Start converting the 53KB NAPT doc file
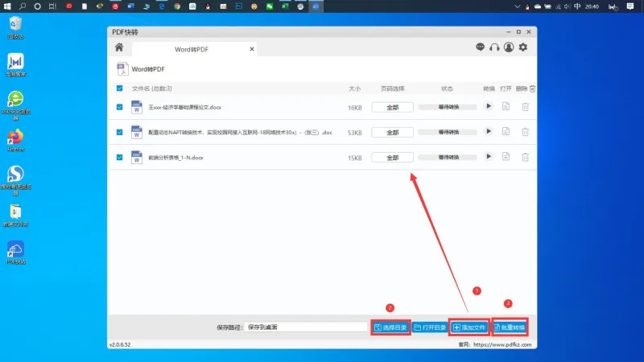Viewport: 644px width, 362px height. 489,131
